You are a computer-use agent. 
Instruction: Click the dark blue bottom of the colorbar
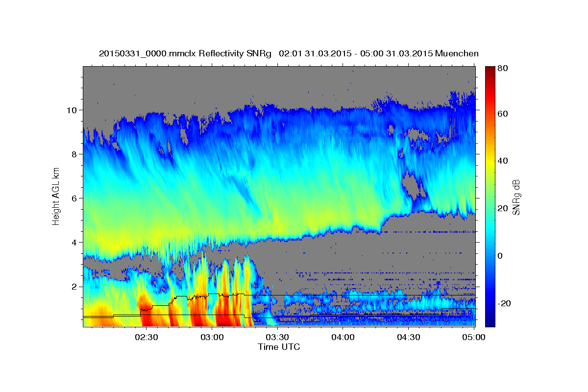click(x=490, y=321)
